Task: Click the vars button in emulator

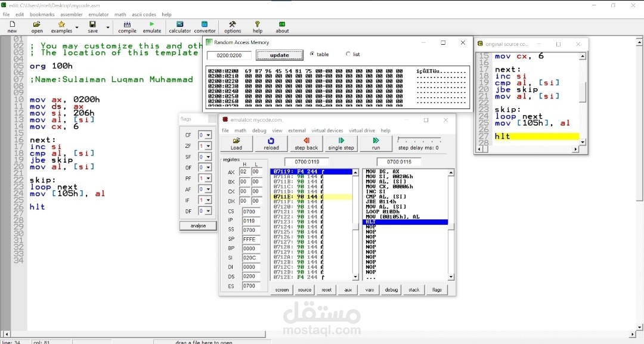Action: coord(370,290)
